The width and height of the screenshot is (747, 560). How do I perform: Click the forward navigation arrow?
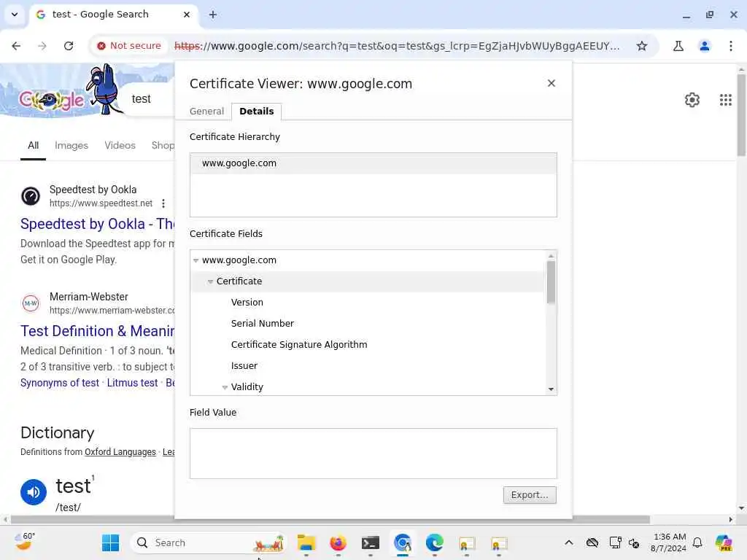[x=42, y=46]
